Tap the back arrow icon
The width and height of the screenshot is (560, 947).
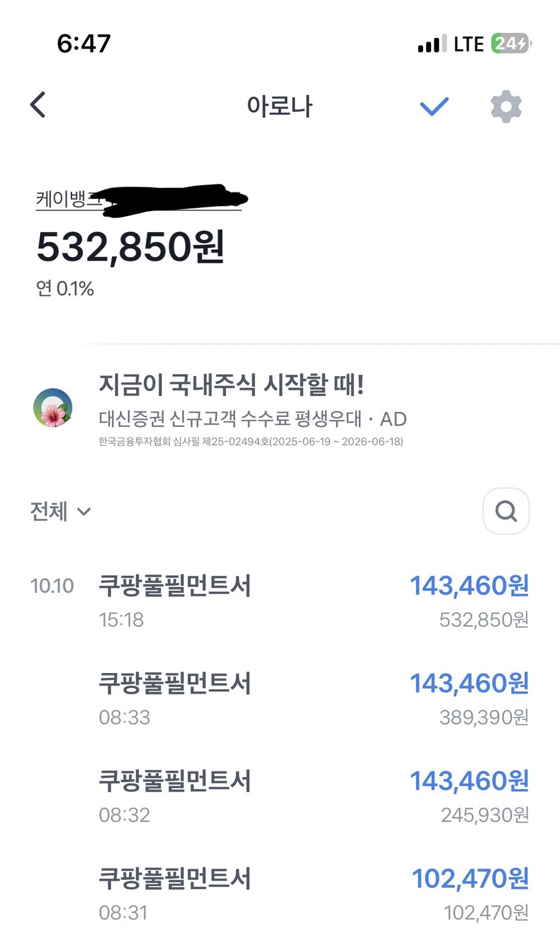click(x=38, y=105)
